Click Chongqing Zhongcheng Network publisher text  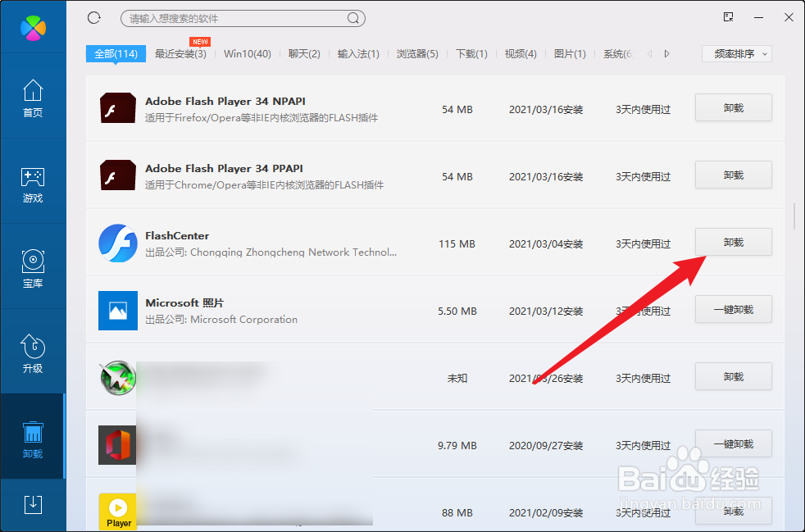[271, 252]
